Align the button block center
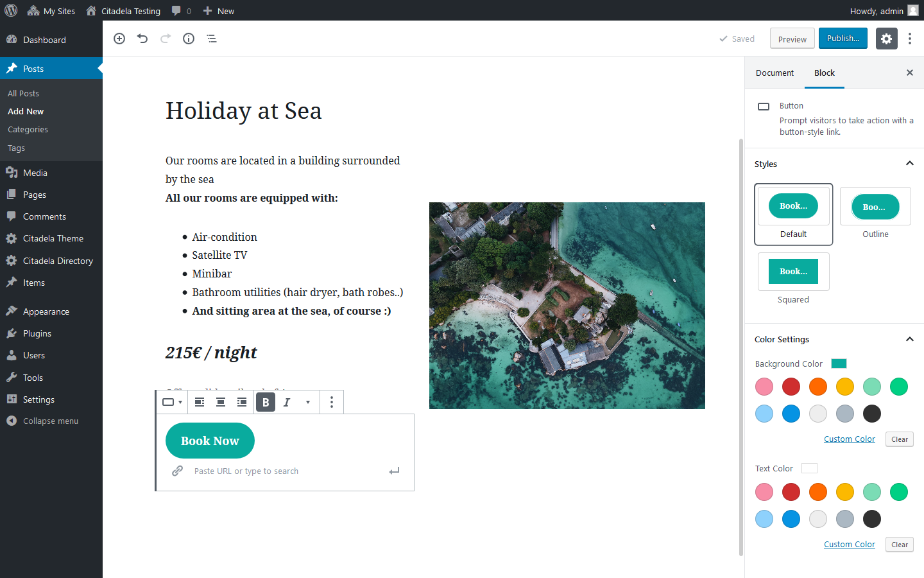This screenshot has width=924, height=578. (221, 402)
